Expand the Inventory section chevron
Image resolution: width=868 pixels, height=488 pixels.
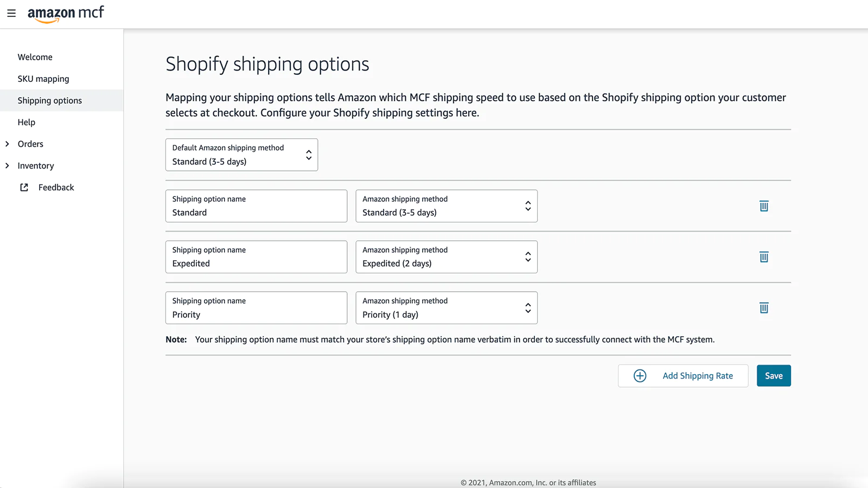pyautogui.click(x=7, y=165)
